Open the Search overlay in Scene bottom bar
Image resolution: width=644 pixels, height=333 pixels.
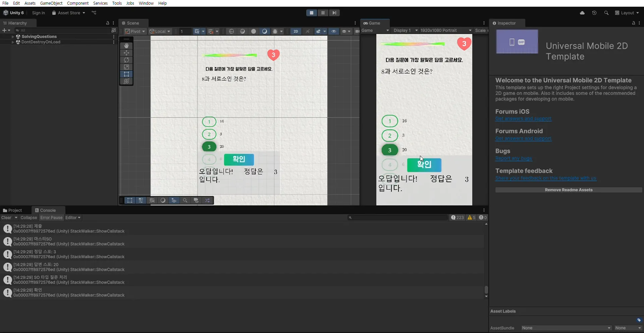(185, 200)
